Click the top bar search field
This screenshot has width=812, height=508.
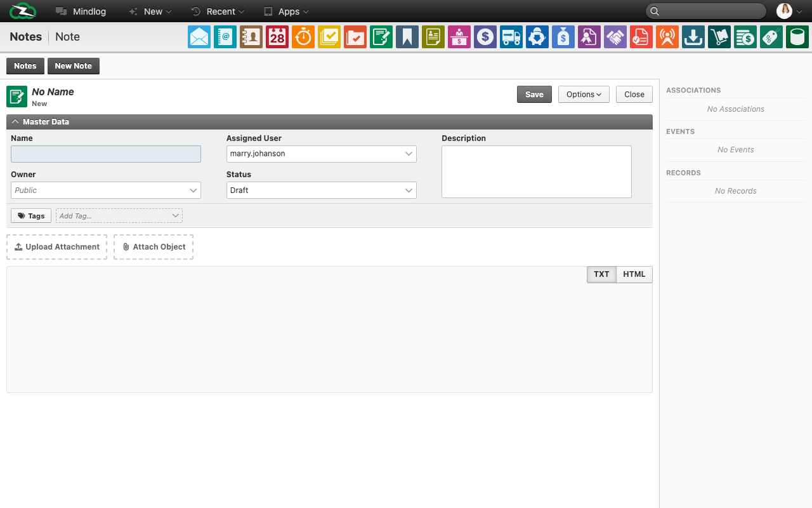[x=706, y=11]
